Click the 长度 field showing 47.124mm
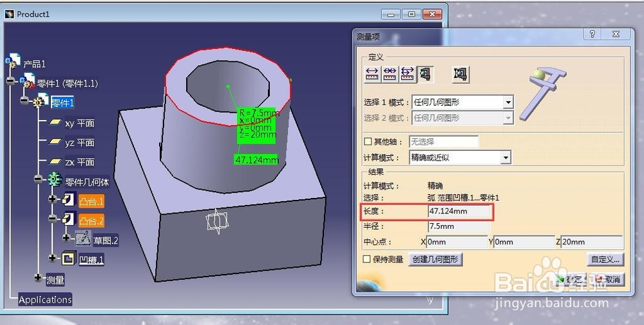Screen dimensions: 644x325 pos(459,212)
